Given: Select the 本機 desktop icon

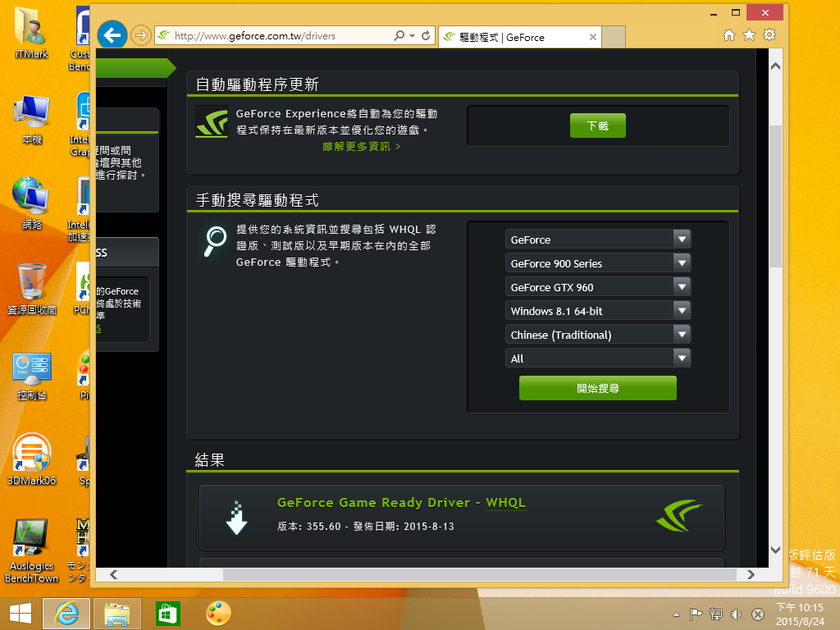Looking at the screenshot, I should tap(31, 119).
